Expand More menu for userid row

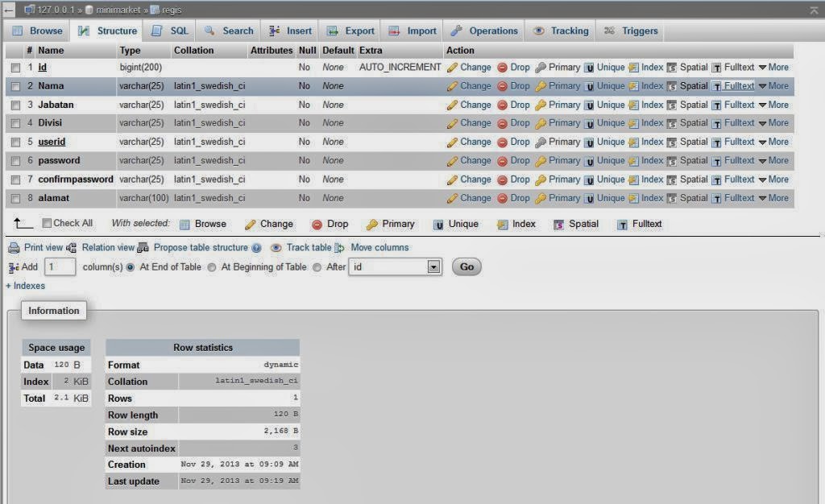[x=773, y=142]
